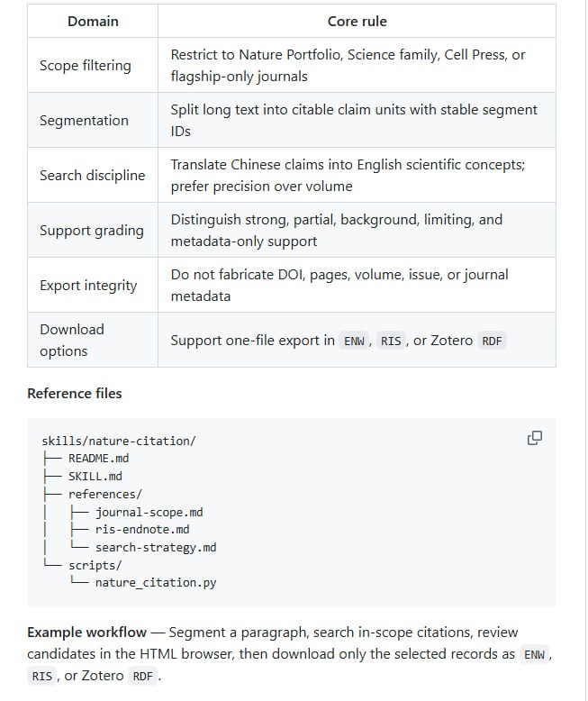Select the SKILL.md line in the file tree
This screenshot has height=701, width=588.
point(95,476)
